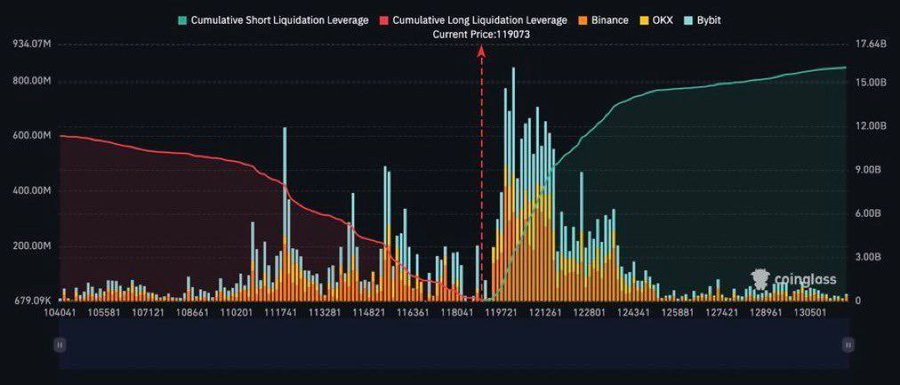Click the OKX yellow legend swatch
The height and width of the screenshot is (385, 900).
click(644, 20)
